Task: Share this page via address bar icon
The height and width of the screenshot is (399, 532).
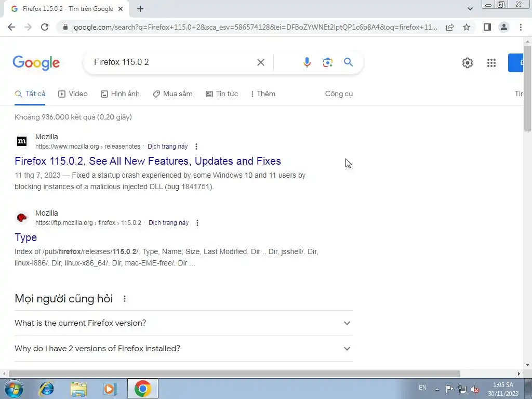Action: pos(450,27)
